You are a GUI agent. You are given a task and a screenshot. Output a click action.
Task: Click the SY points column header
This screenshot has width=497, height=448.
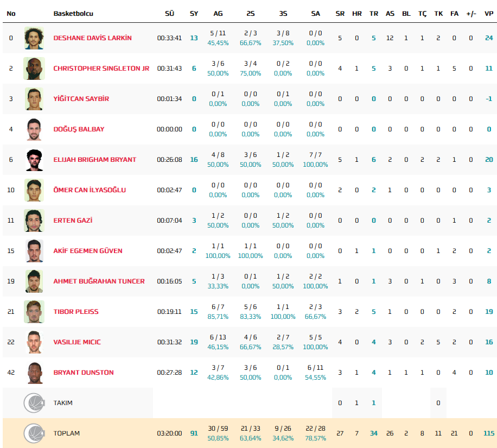[x=194, y=14]
